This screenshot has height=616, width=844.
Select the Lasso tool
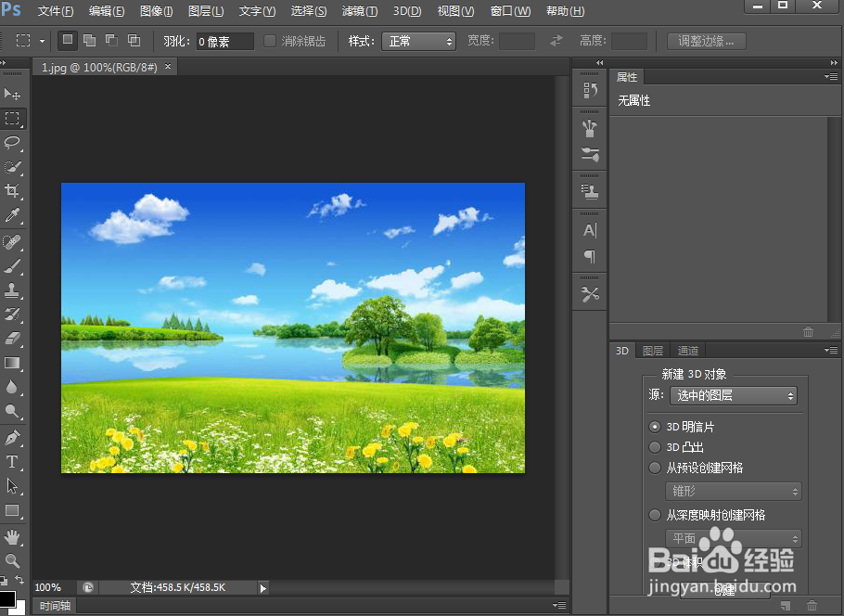(x=12, y=142)
